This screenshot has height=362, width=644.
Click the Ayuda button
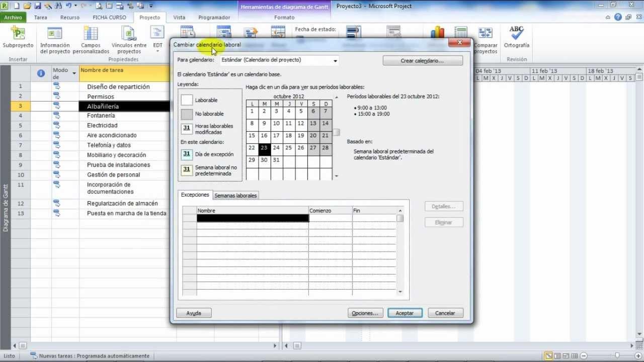[x=194, y=313]
